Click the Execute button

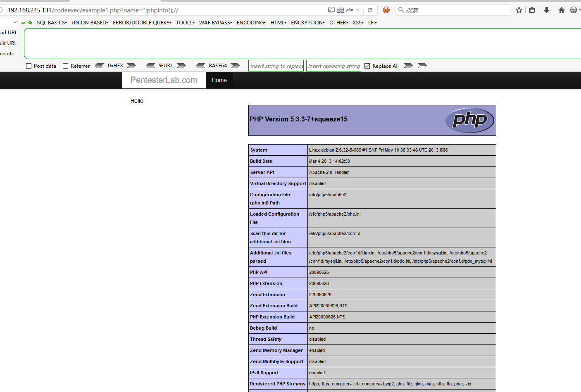tap(7, 54)
